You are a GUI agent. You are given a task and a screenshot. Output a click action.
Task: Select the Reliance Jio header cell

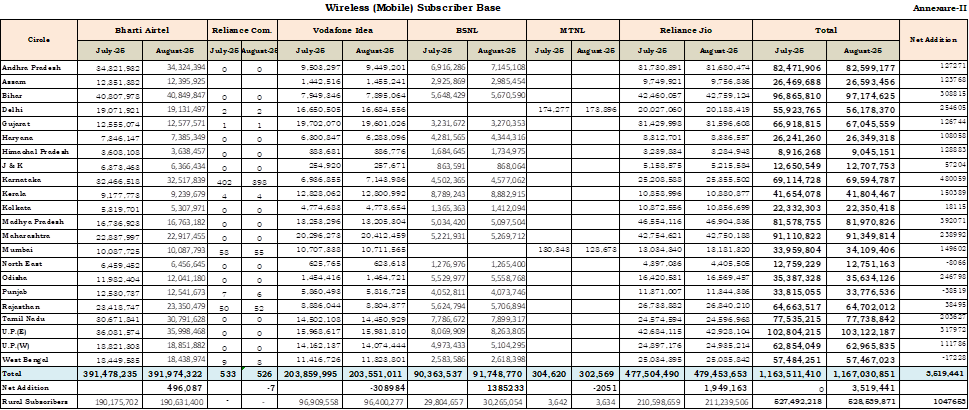pyautogui.click(x=684, y=31)
